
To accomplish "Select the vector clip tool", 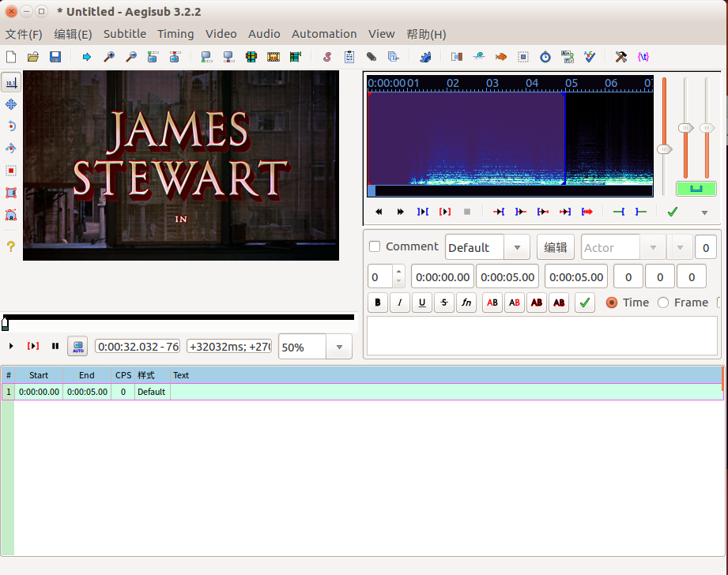I will coord(11,215).
